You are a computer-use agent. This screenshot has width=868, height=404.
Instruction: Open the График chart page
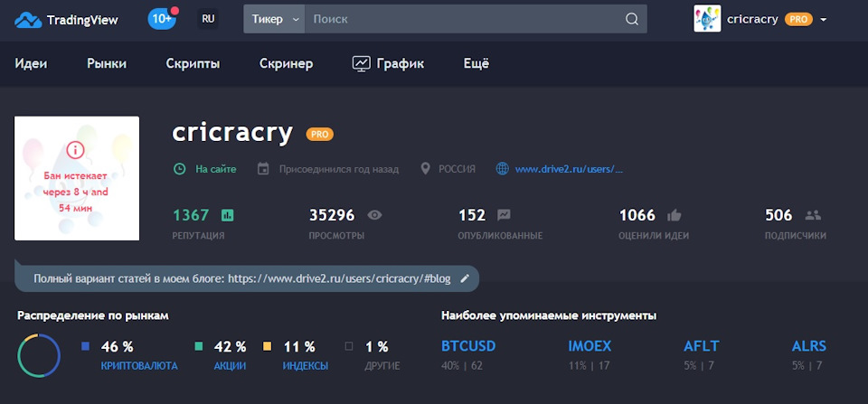click(389, 63)
